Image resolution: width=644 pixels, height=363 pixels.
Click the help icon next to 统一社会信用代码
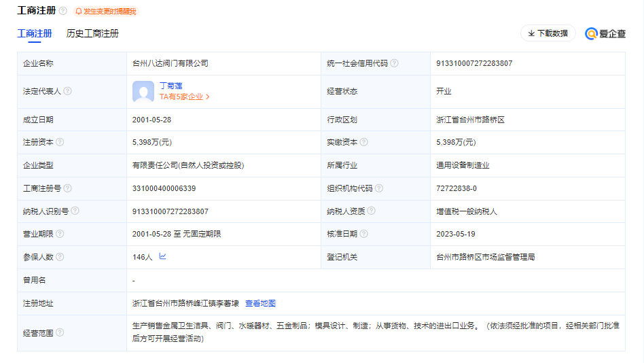(x=395, y=63)
